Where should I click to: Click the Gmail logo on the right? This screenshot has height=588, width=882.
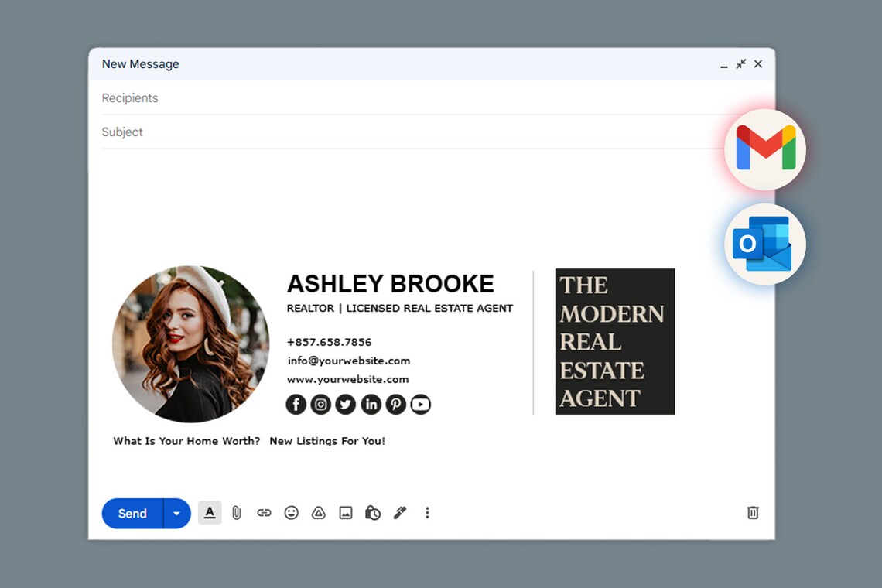click(x=764, y=149)
